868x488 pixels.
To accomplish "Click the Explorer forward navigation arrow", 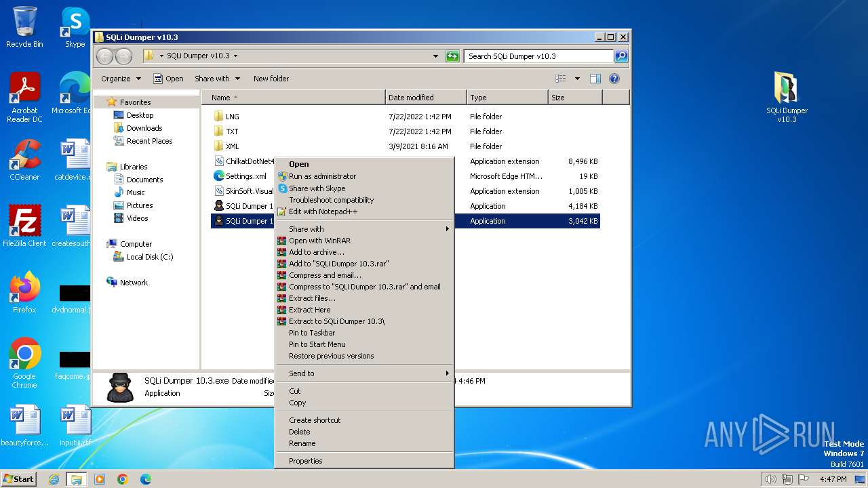I will click(123, 56).
